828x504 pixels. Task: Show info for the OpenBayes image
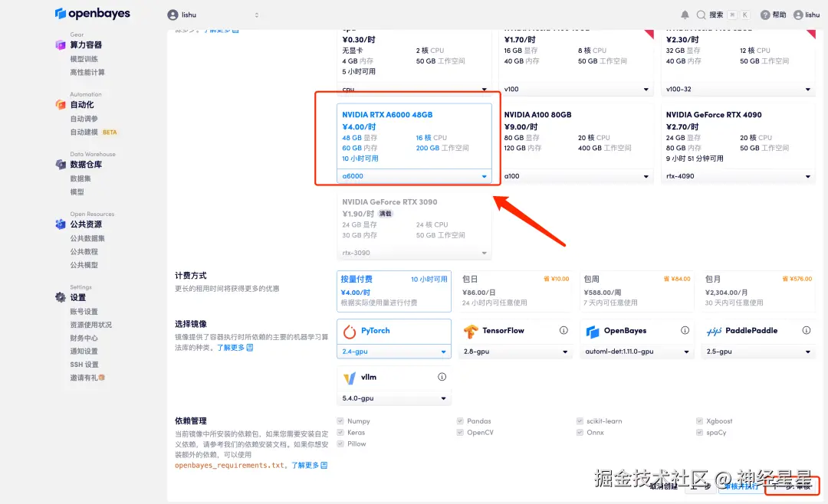685,330
